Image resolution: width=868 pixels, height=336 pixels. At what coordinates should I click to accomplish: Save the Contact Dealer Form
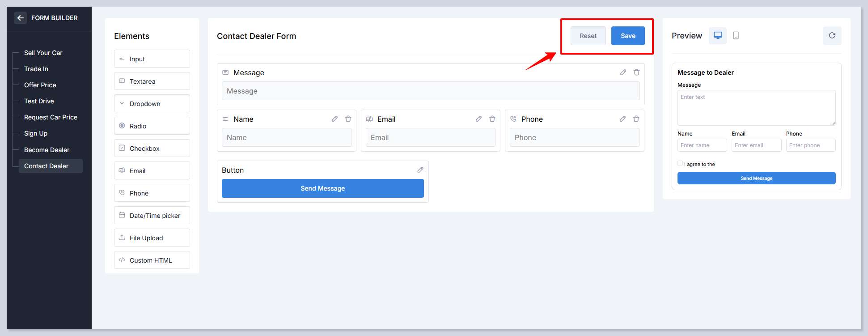[627, 36]
